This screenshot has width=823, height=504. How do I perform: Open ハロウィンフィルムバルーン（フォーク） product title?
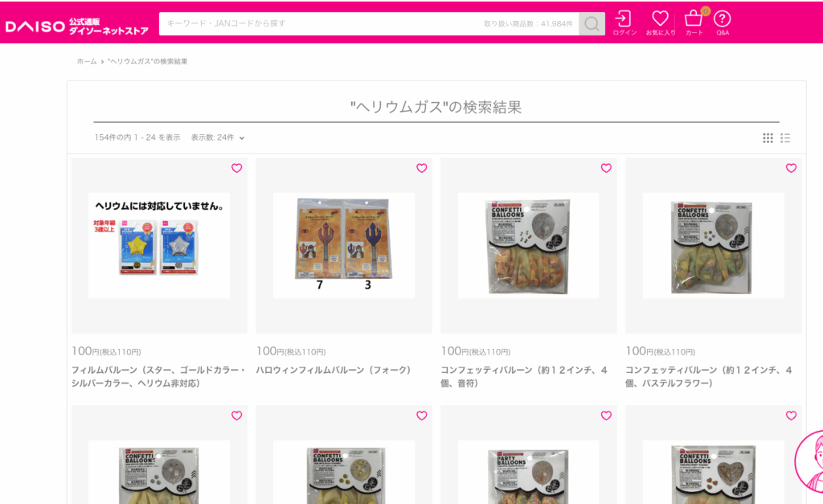pos(334,370)
